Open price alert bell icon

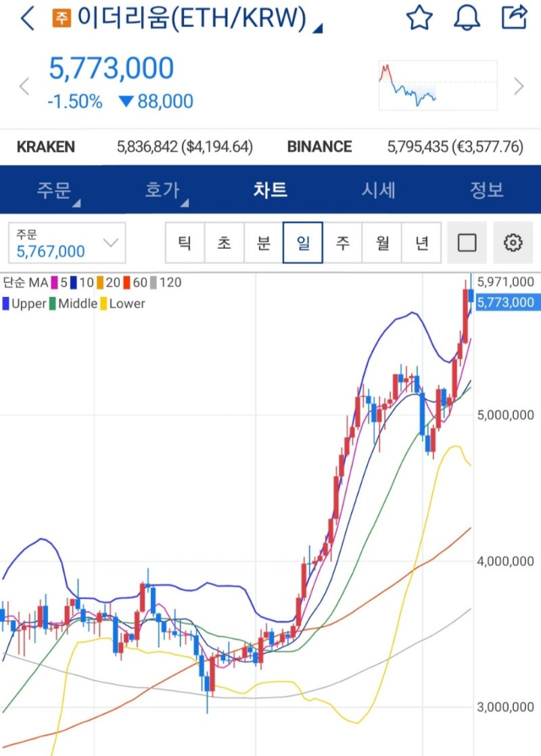point(467,18)
